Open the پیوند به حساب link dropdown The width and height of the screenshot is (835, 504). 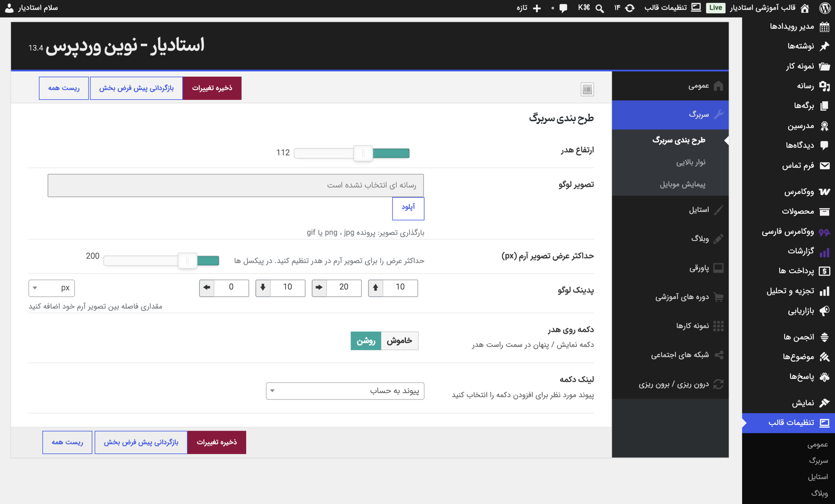pos(345,391)
